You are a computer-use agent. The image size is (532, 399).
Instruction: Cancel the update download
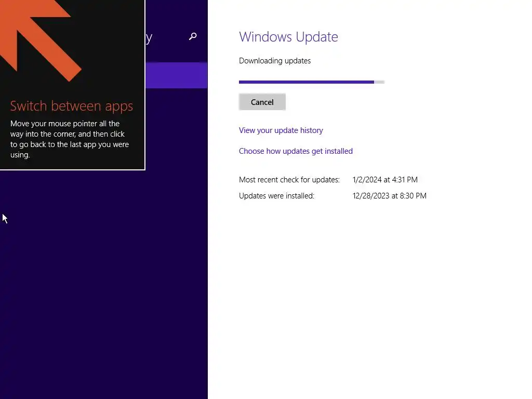262,102
